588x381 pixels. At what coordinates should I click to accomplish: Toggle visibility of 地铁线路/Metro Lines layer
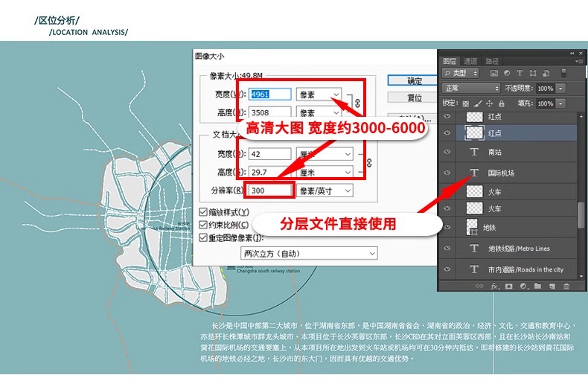coord(447,249)
